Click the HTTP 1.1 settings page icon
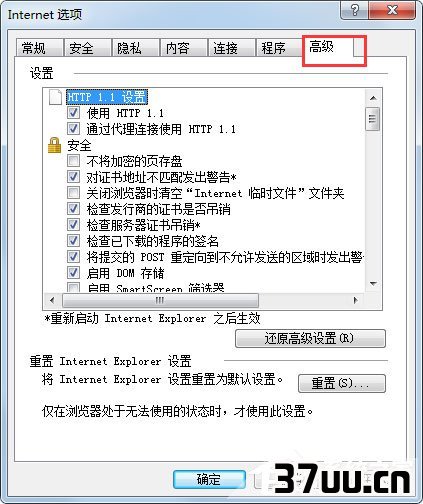Viewport: 423px width, 504px height. click(55, 97)
